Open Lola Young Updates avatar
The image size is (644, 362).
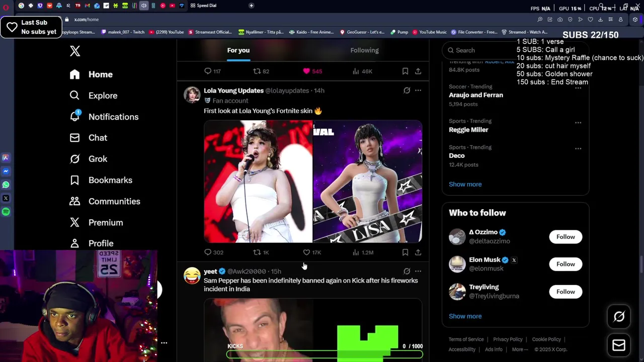[x=192, y=95]
